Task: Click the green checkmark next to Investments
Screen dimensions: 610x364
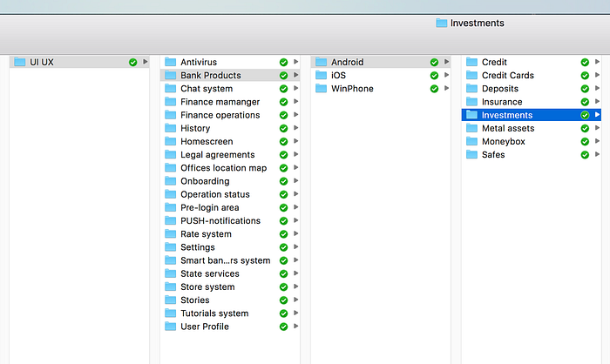Action: 585,115
